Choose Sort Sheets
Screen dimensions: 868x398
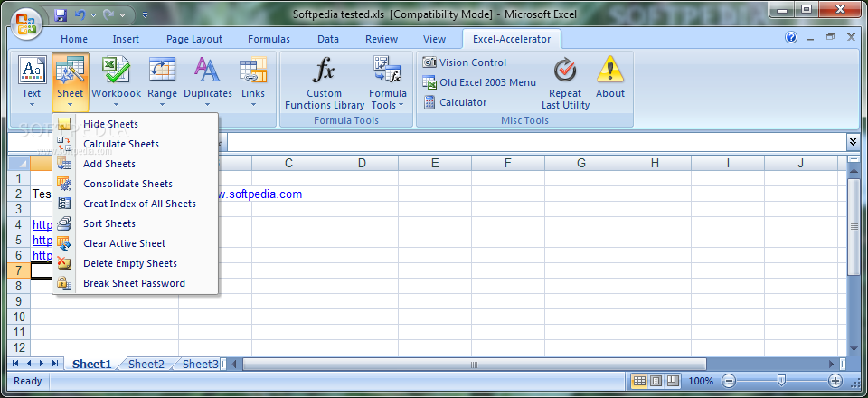coord(137,223)
